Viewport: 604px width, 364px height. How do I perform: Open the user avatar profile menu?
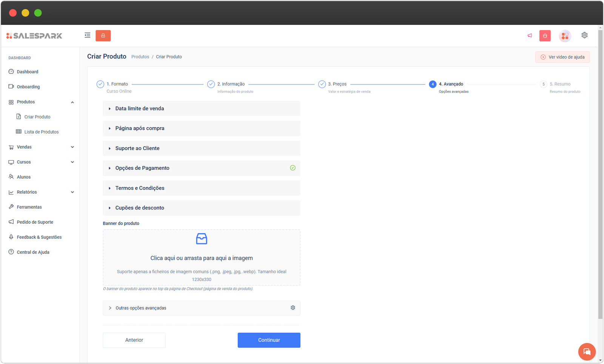565,35
